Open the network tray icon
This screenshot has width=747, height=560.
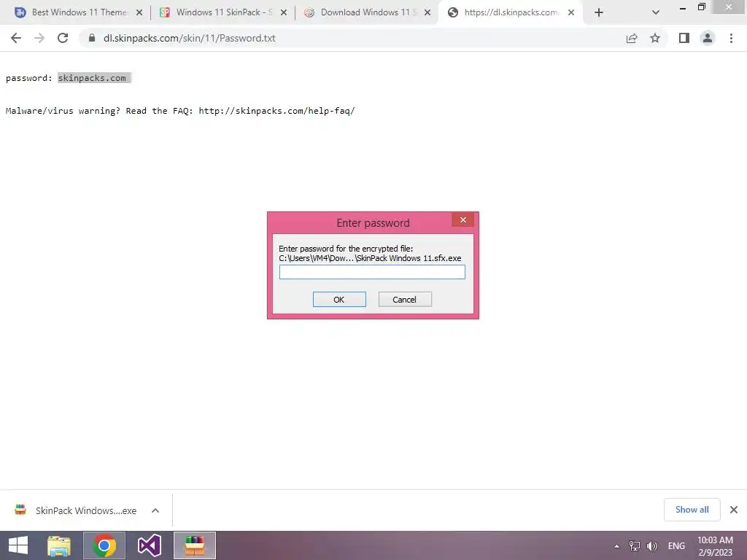click(x=635, y=546)
